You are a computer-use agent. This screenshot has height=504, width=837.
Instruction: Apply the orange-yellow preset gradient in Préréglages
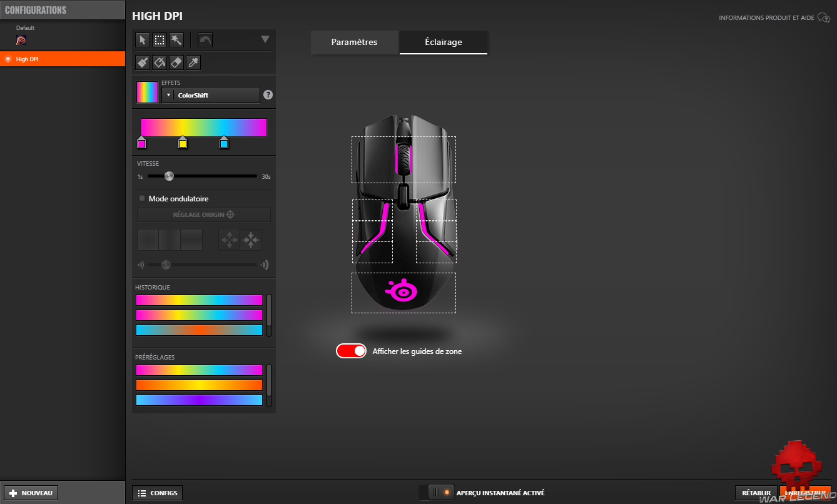tap(199, 385)
